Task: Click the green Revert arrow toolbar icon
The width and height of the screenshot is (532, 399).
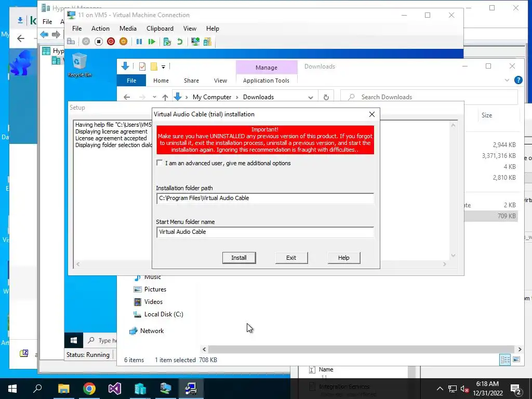Action: coord(180,42)
